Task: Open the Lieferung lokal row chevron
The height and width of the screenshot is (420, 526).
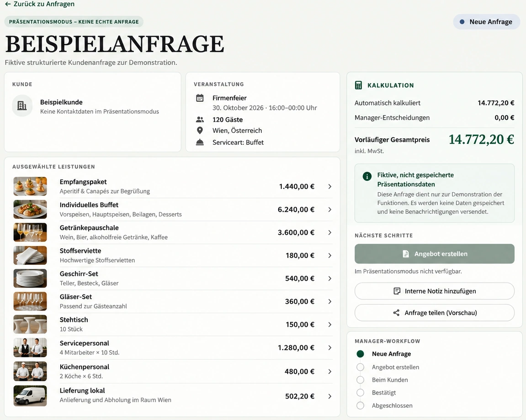Action: click(x=330, y=396)
